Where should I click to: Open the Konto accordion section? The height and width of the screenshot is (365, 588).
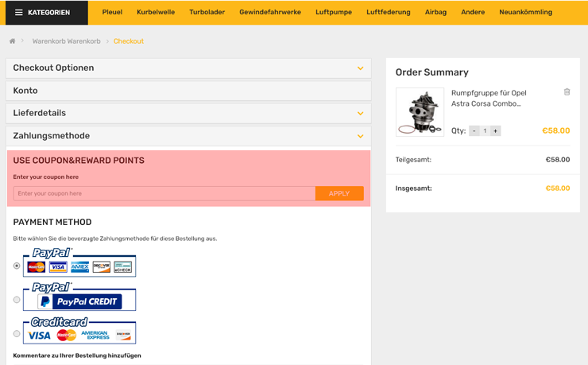(188, 91)
